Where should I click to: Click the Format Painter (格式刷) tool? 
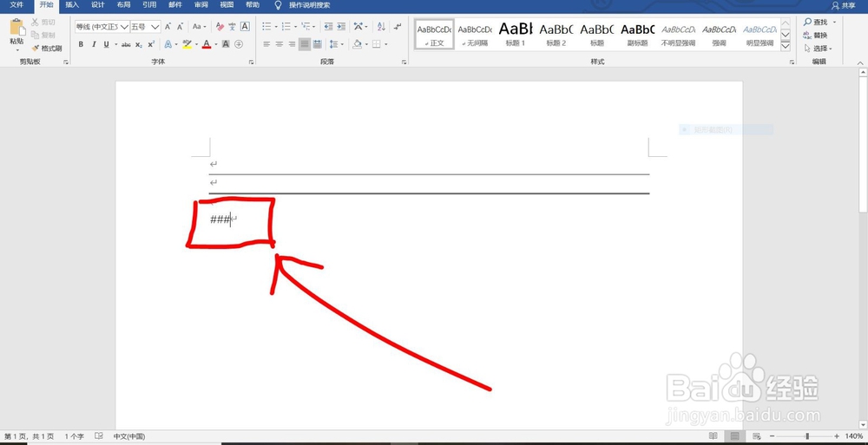tap(47, 49)
